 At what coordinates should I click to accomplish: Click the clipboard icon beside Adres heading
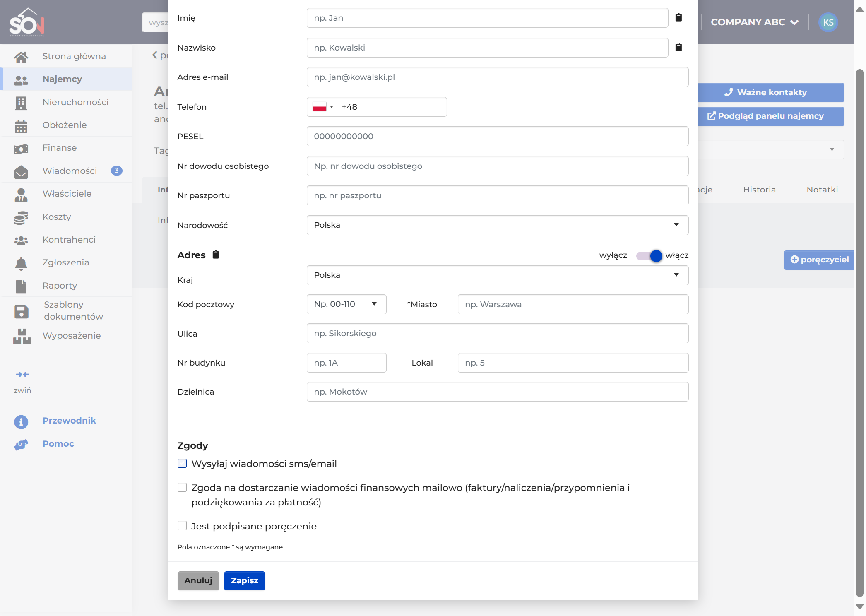(216, 255)
